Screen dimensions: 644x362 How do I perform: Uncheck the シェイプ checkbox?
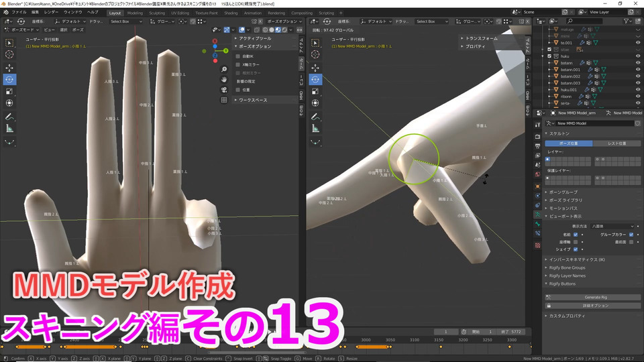tap(576, 249)
